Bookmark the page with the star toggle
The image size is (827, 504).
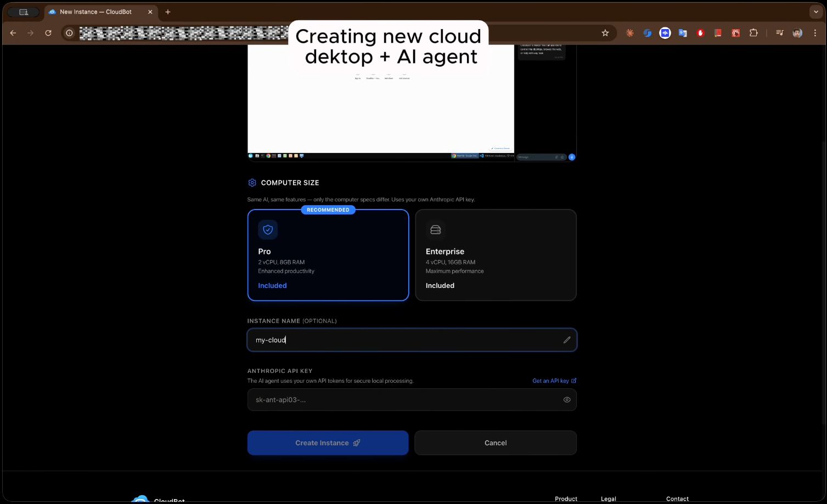[x=605, y=33]
